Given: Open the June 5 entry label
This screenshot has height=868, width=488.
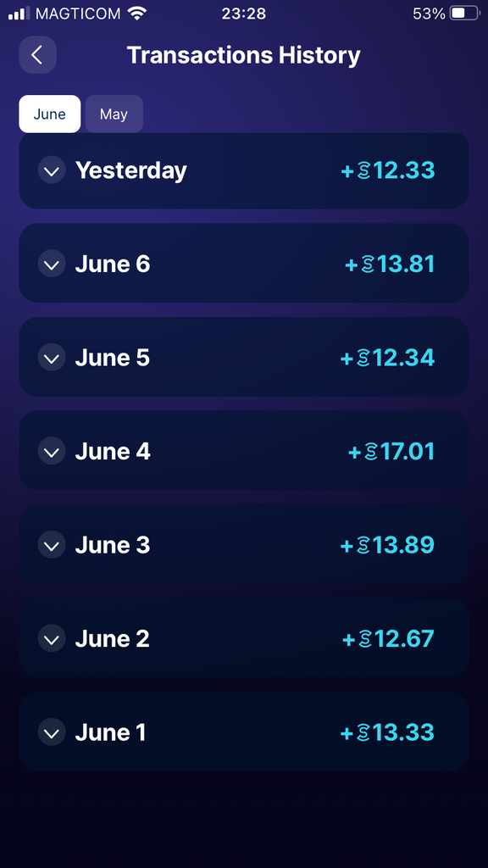Looking at the screenshot, I should tap(113, 358).
